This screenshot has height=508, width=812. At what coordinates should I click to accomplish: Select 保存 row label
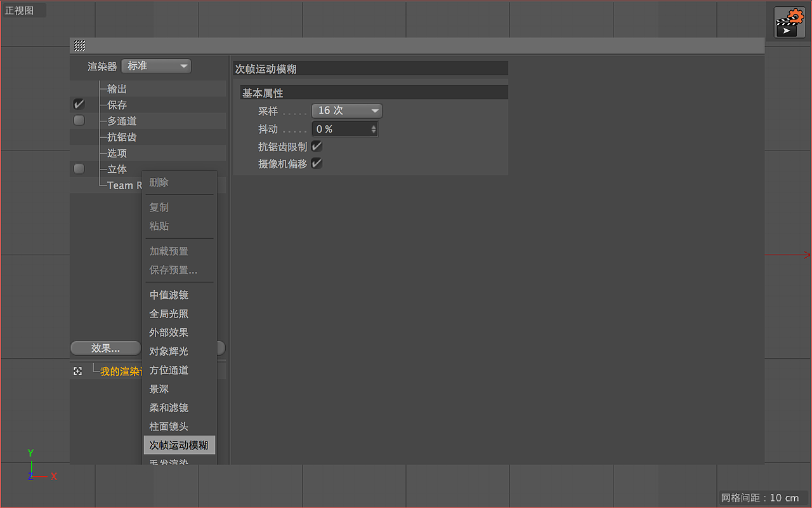[x=117, y=105]
